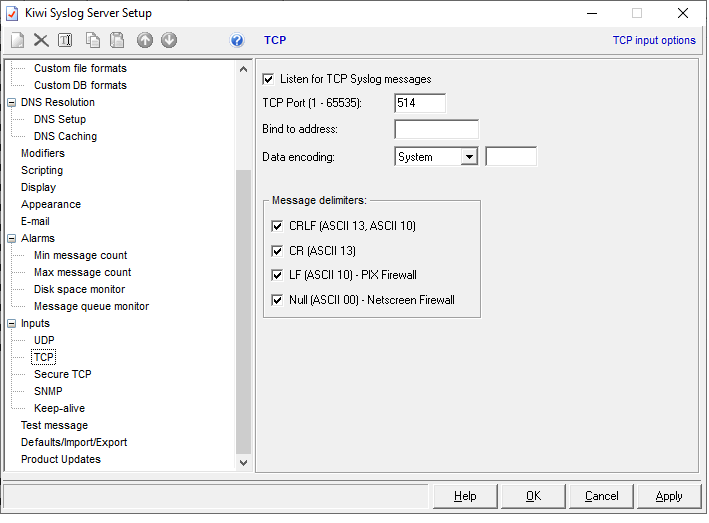Screen dimensions: 709x523
Task: Toggle CR (ASCII 13) delimiter checkbox
Action: 277,250
